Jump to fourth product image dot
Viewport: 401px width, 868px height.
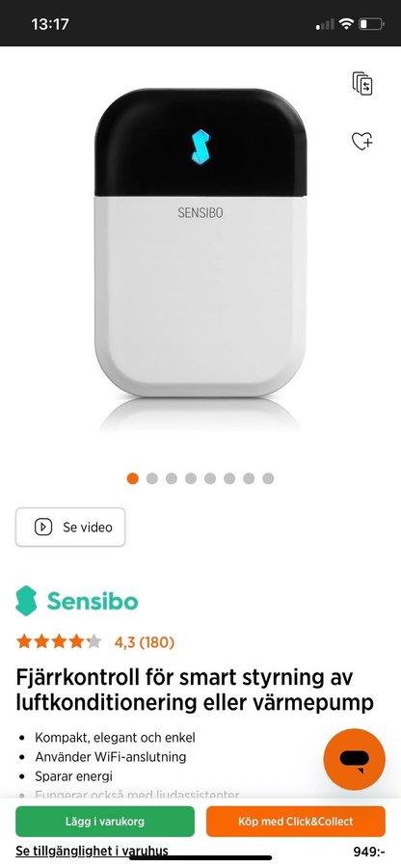pyautogui.click(x=191, y=478)
